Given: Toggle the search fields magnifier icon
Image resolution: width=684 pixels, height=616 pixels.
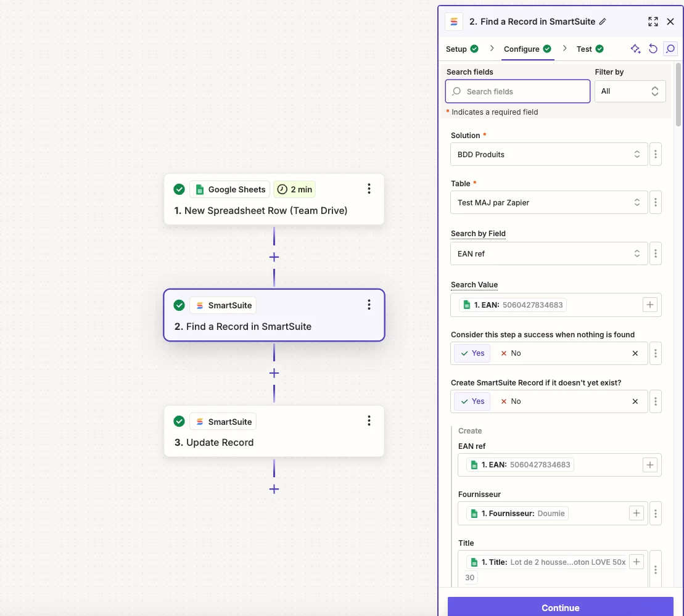Looking at the screenshot, I should [x=670, y=49].
